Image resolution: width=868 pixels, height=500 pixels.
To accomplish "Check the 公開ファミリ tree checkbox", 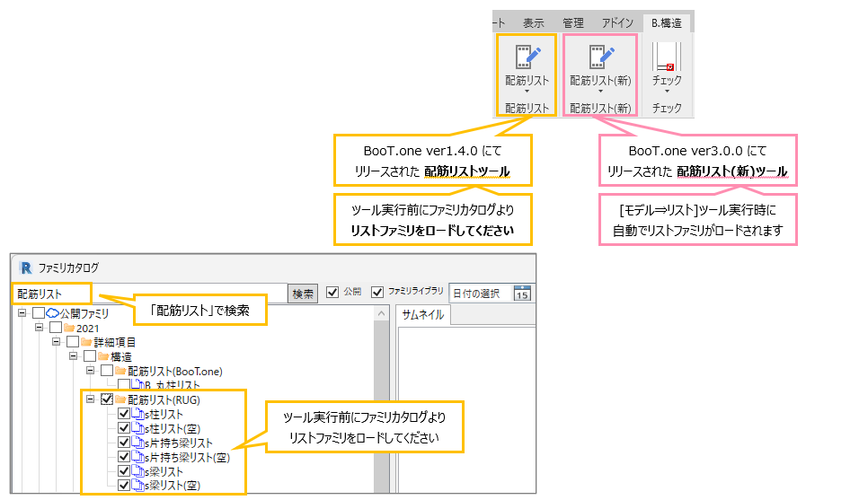I will click(x=39, y=313).
